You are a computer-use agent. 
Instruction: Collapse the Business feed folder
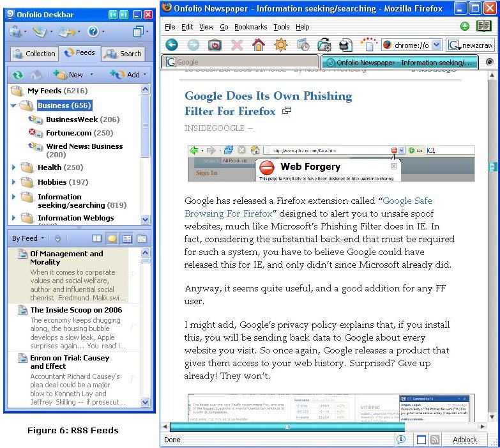click(13, 105)
